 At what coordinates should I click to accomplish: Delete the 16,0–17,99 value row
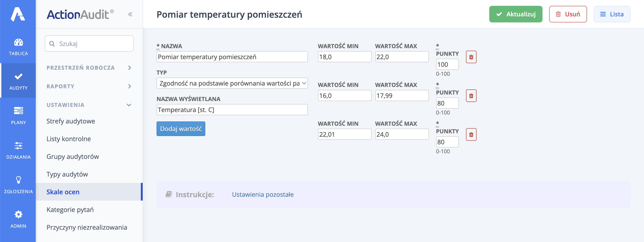click(471, 96)
